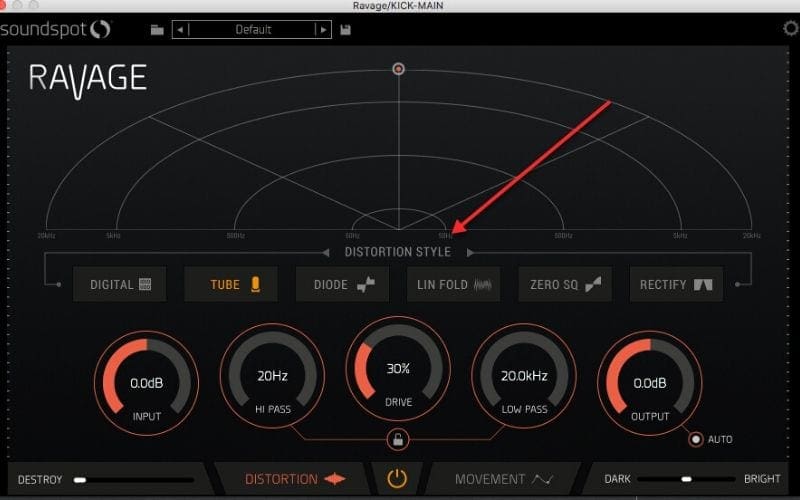800x500 pixels.
Task: Click the DESTROY label
Action: click(x=40, y=480)
